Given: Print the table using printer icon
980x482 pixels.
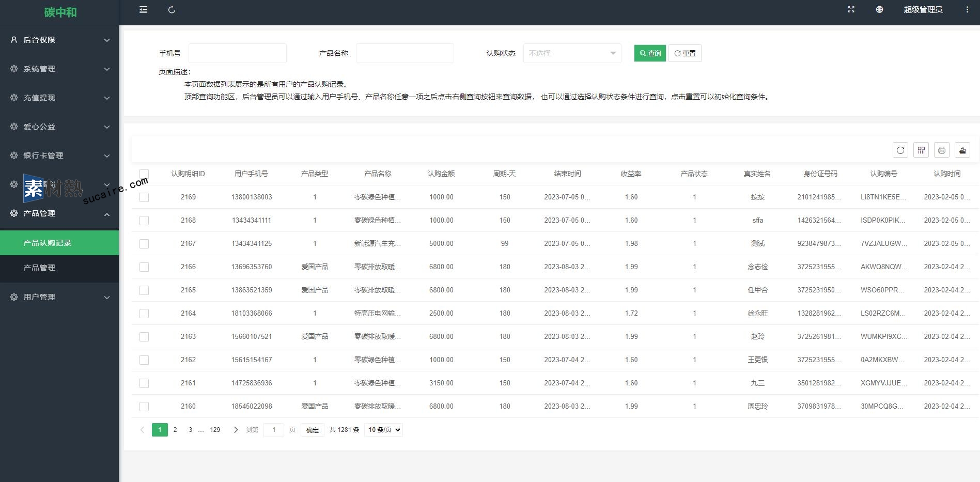Looking at the screenshot, I should click(x=942, y=150).
